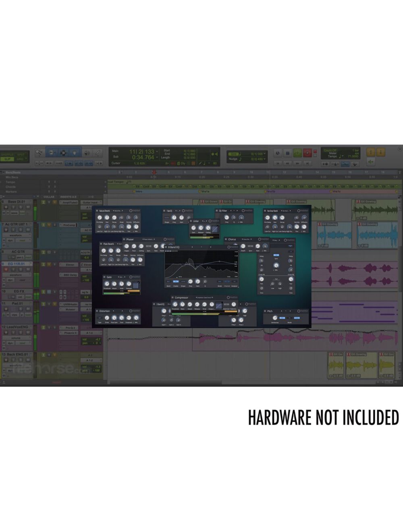Click the Drive knob on the Distortion plugin
The image size is (403, 532).
coord(106,318)
